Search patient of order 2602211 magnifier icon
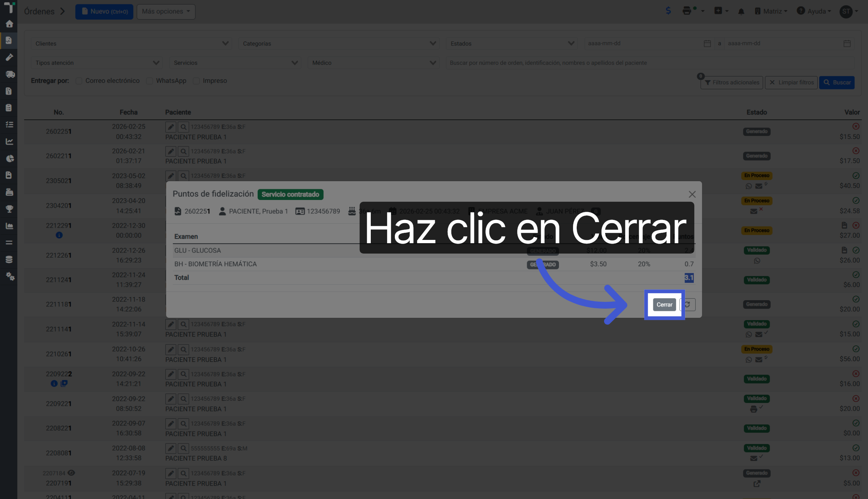This screenshot has height=499, width=868. coord(183,152)
